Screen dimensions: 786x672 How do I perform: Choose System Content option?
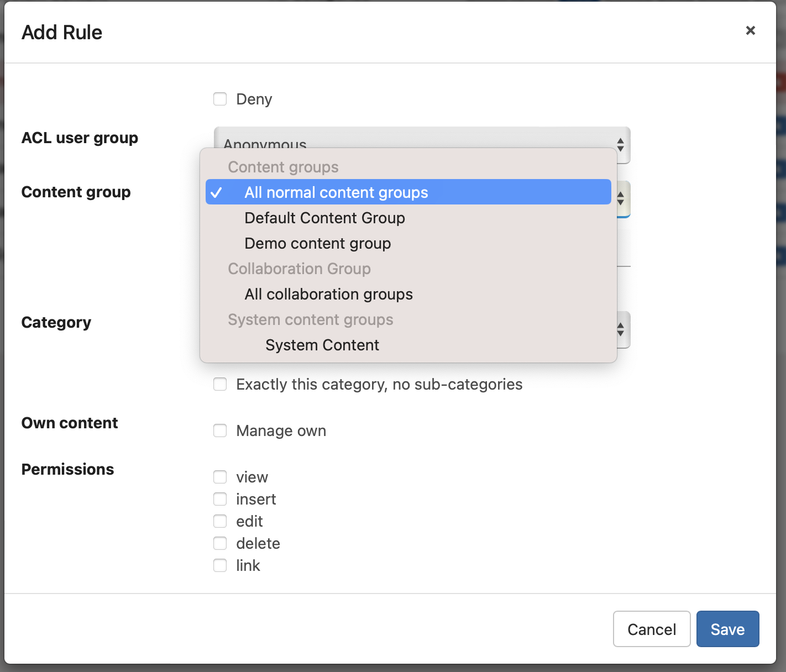tap(322, 345)
